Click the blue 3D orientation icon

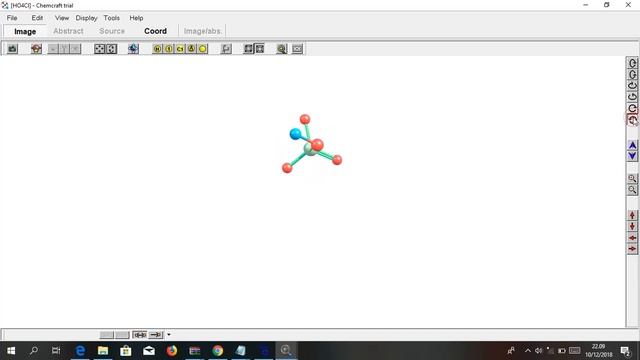click(133, 49)
